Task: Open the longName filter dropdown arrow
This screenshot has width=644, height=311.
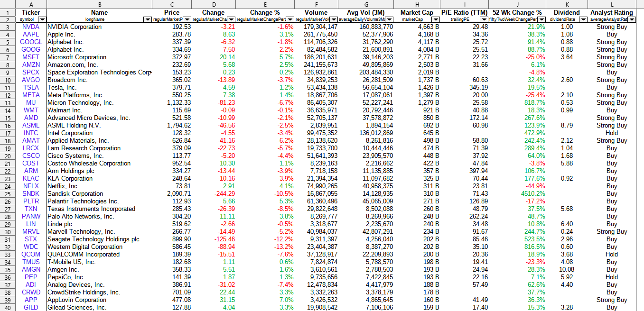Action: tap(147, 19)
